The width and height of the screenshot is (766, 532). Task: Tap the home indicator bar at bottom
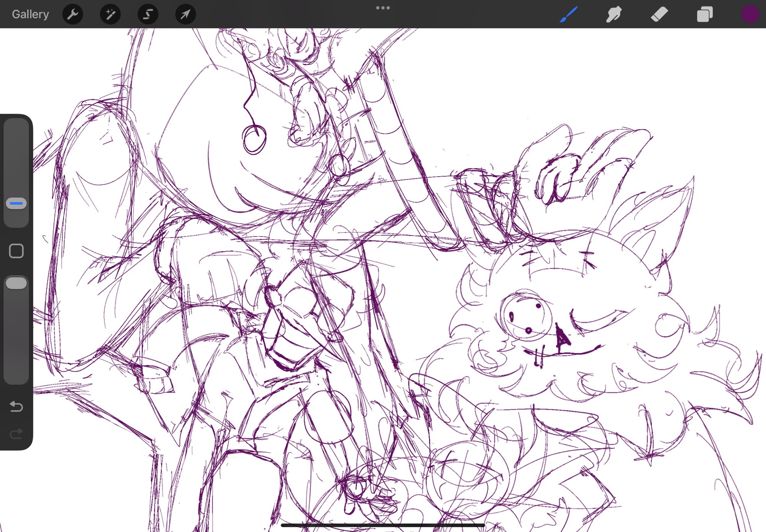tap(383, 525)
